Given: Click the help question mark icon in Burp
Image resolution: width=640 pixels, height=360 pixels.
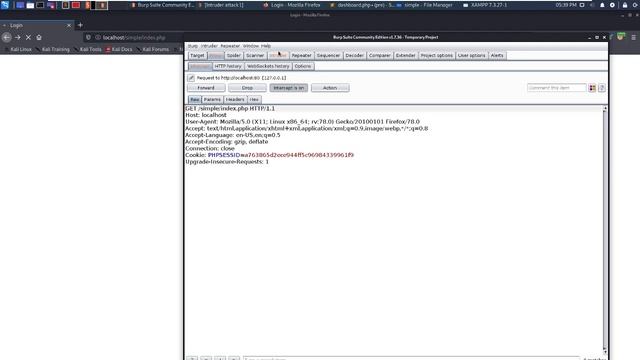Looking at the screenshot, I should point(602,88).
